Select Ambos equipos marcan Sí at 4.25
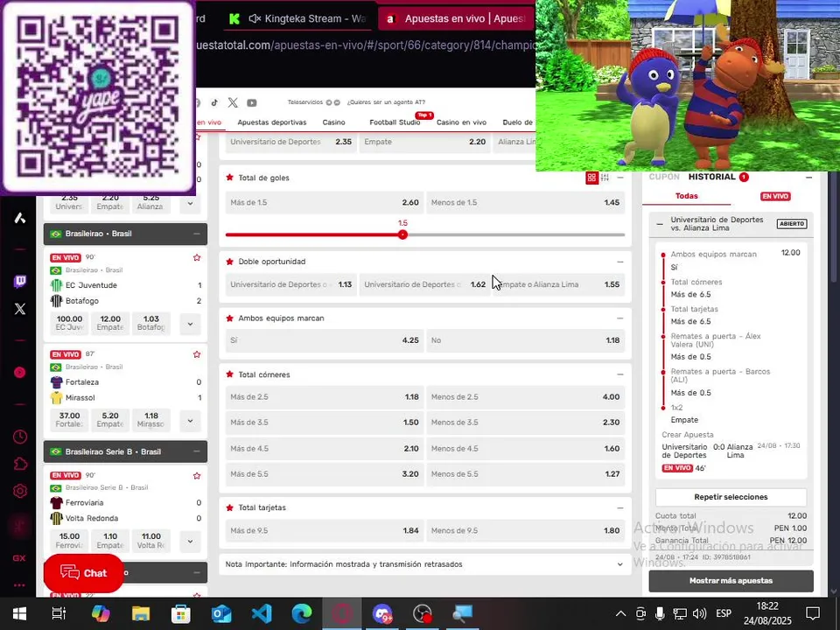The height and width of the screenshot is (630, 840). coord(324,340)
